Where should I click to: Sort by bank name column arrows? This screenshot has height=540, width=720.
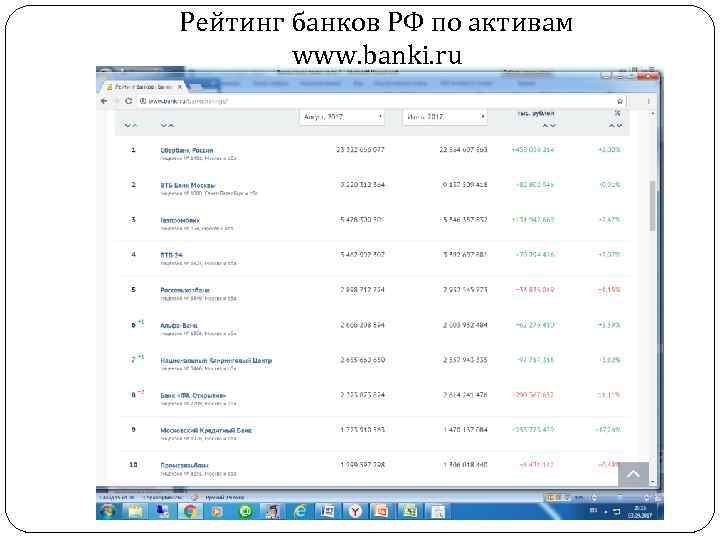(167, 125)
